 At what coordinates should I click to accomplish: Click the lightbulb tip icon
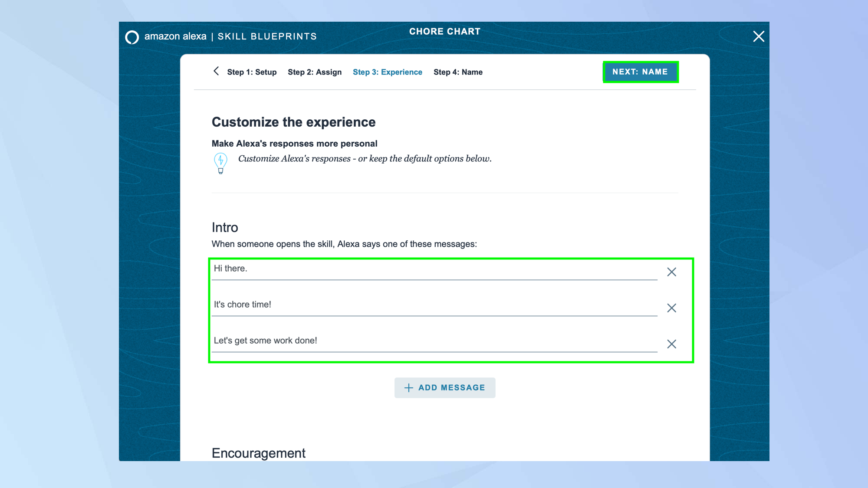point(220,163)
